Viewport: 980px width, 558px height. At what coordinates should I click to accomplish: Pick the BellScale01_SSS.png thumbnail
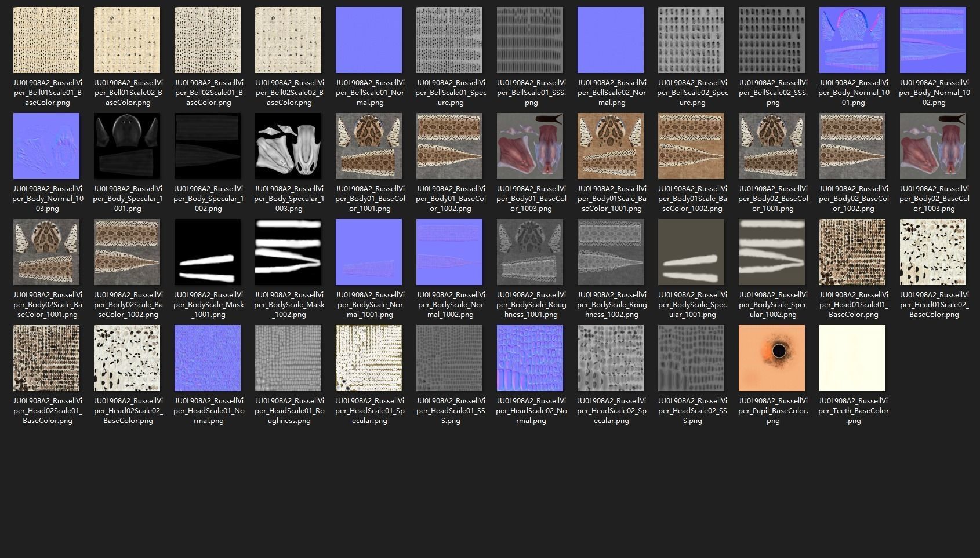point(530,40)
